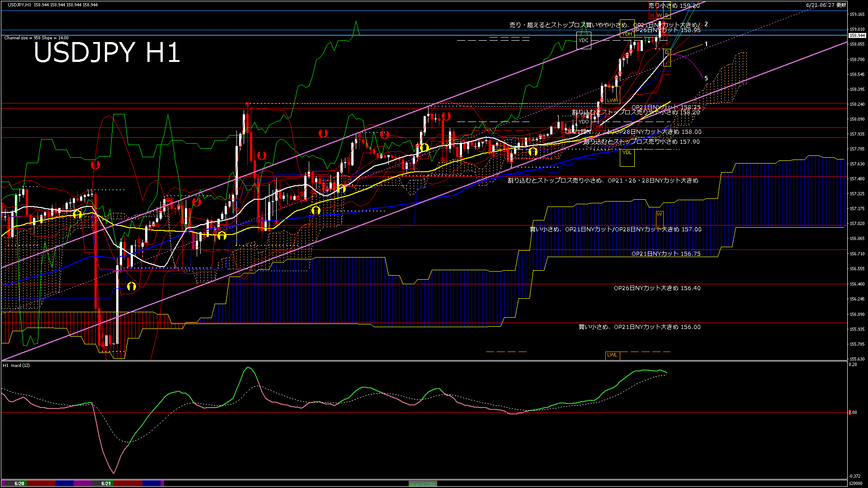Toggle the macd ON button in bottom bar

pyautogui.click(x=422, y=483)
